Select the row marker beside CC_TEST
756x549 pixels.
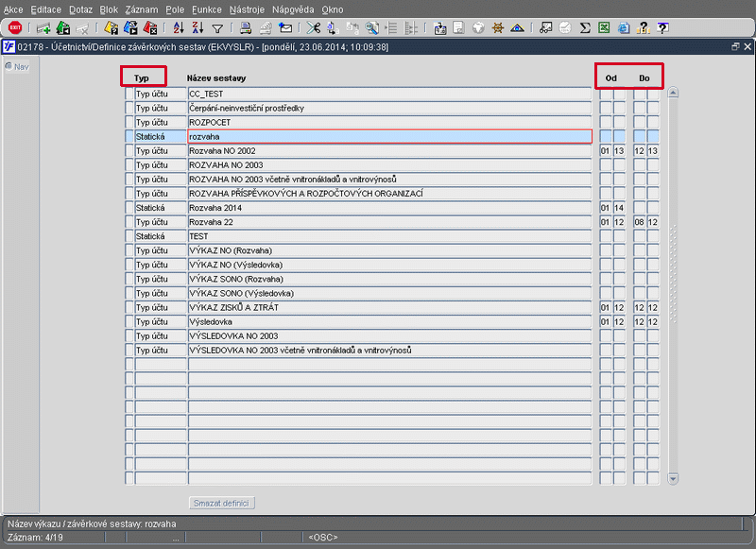click(x=129, y=94)
